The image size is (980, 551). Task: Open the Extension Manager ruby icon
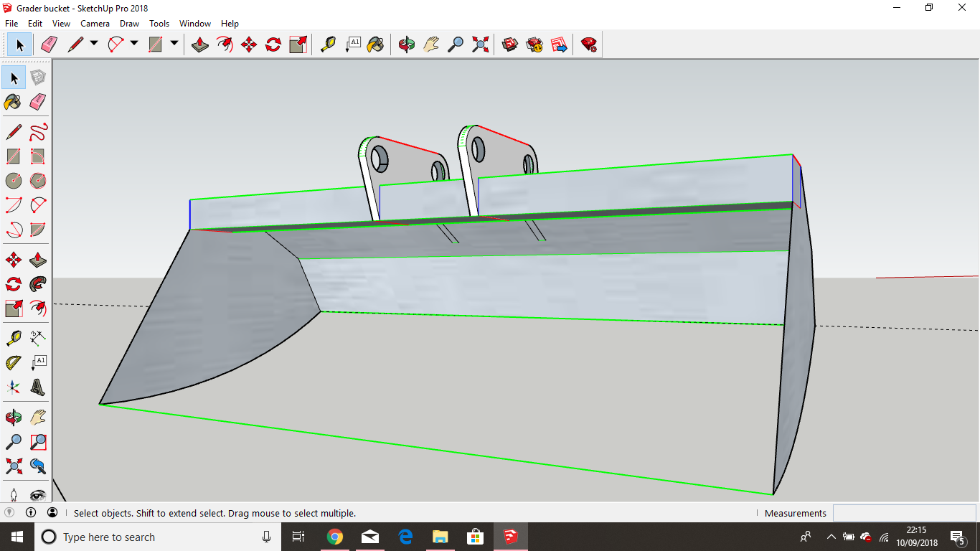click(x=589, y=44)
